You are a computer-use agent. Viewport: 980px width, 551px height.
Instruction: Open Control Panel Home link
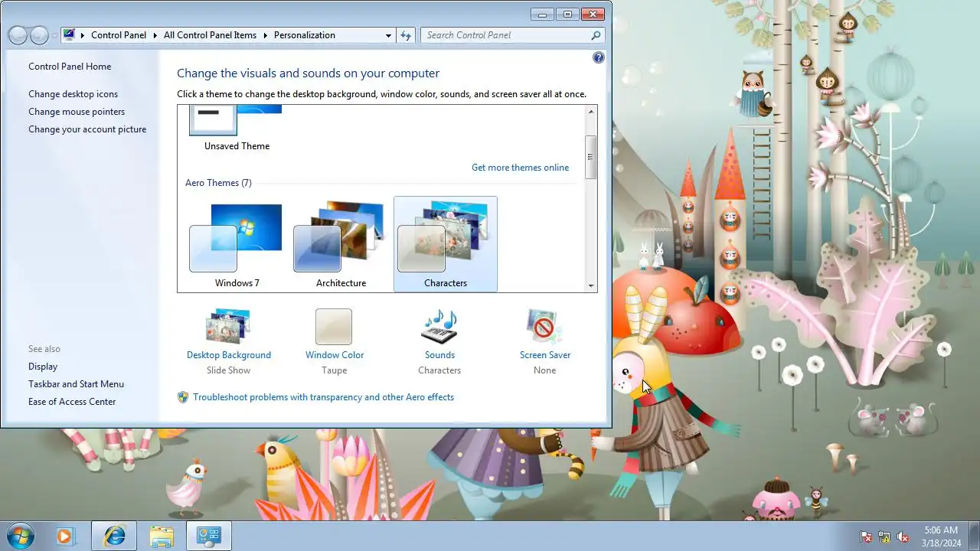click(70, 67)
